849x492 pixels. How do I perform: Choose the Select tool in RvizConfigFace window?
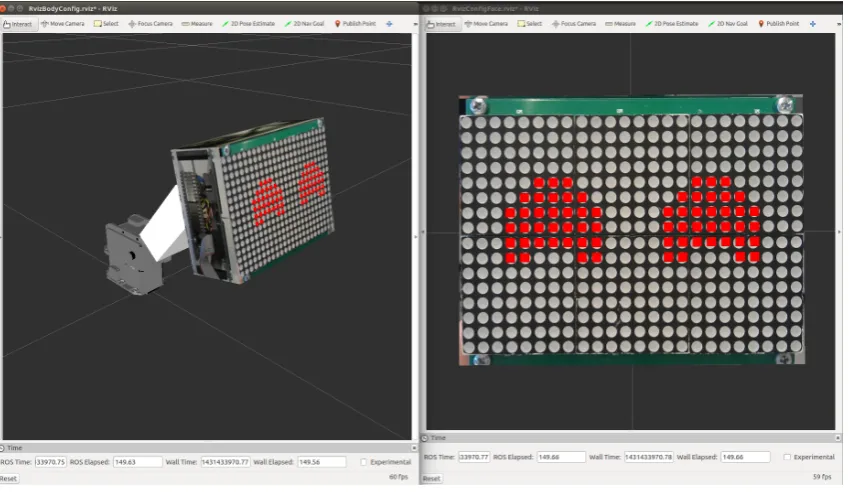point(530,24)
